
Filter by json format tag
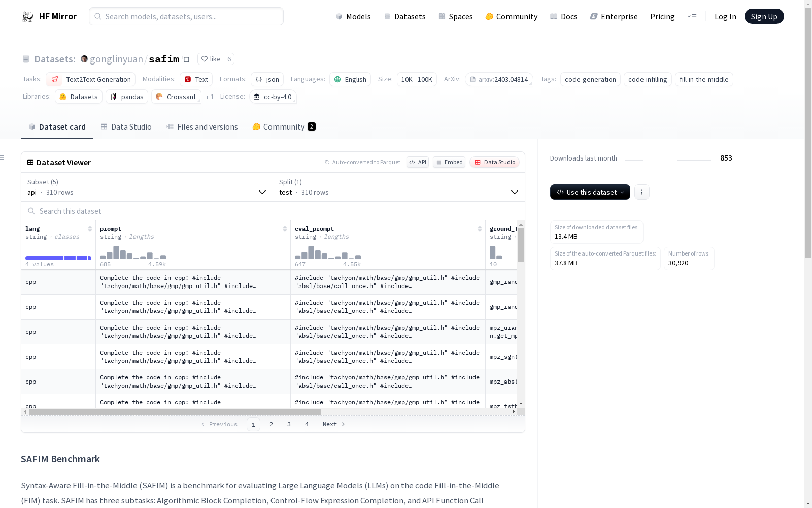tap(267, 79)
